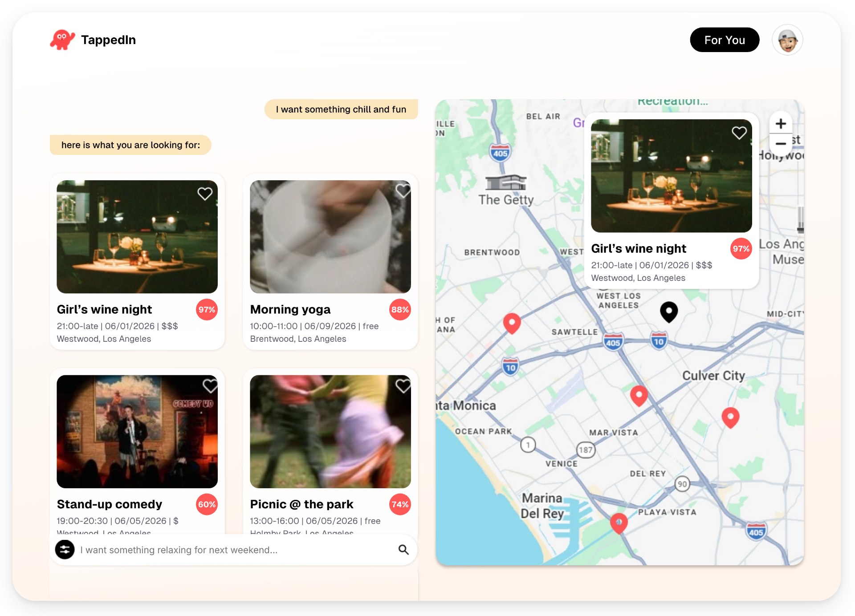
Task: Zoom in on the map
Action: pyautogui.click(x=781, y=124)
